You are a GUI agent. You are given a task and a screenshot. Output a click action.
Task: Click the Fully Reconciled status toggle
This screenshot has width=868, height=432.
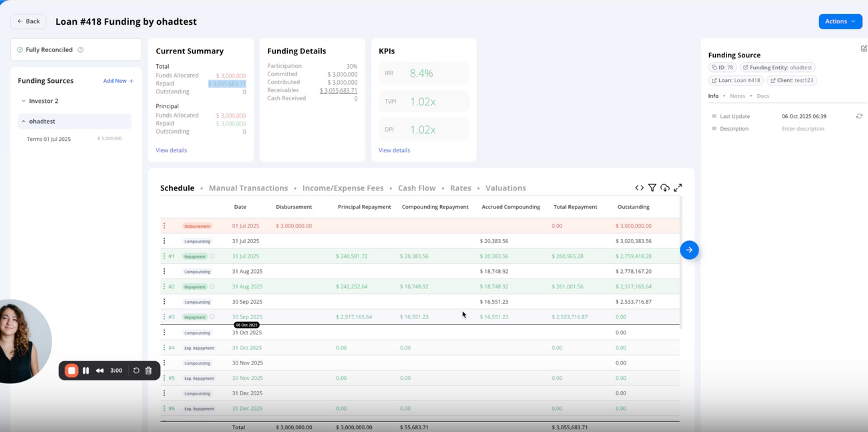44,49
